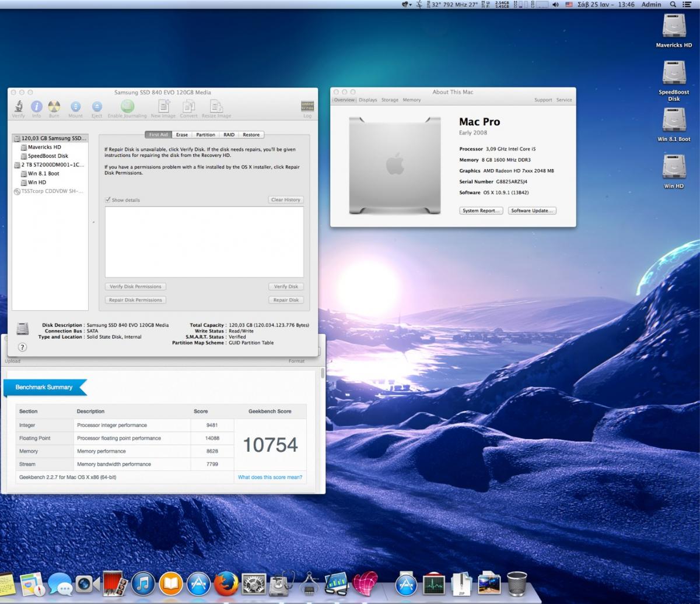
Task: Click the Clear History button
Action: coord(286,200)
